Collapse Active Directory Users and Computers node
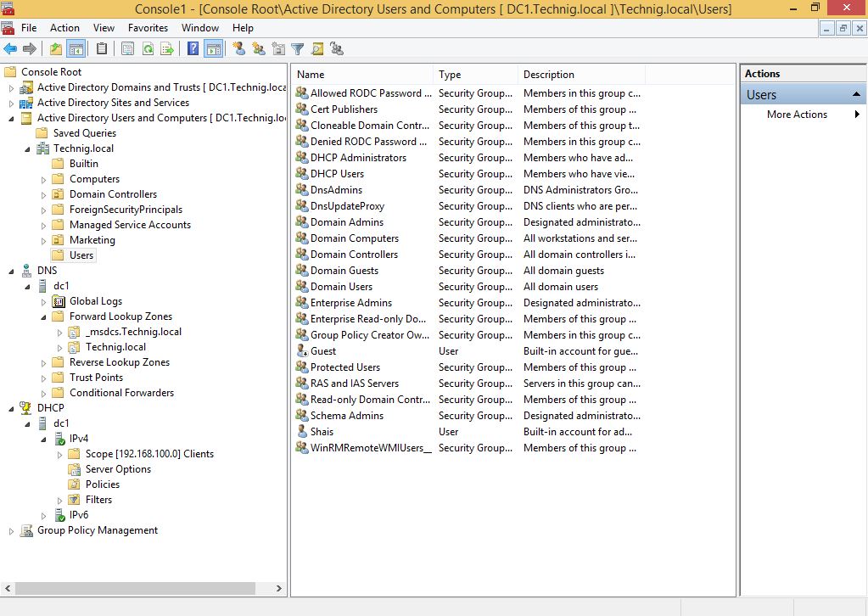 (11, 119)
